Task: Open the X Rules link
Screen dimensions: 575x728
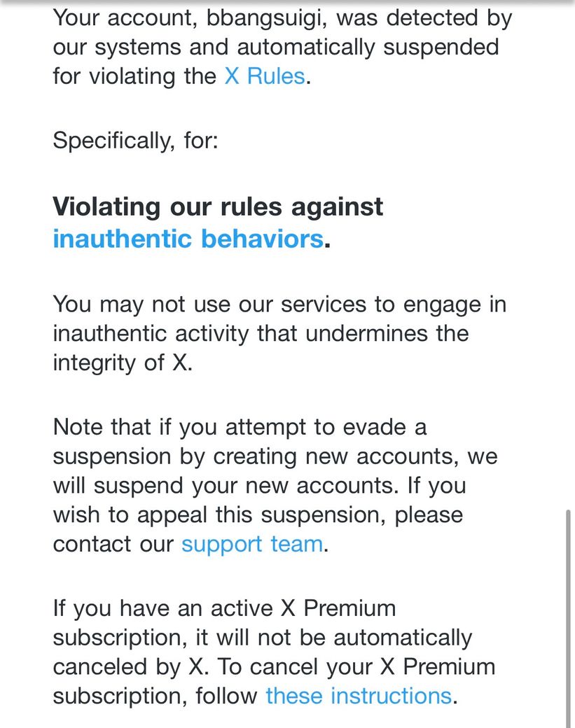Action: pos(264,76)
